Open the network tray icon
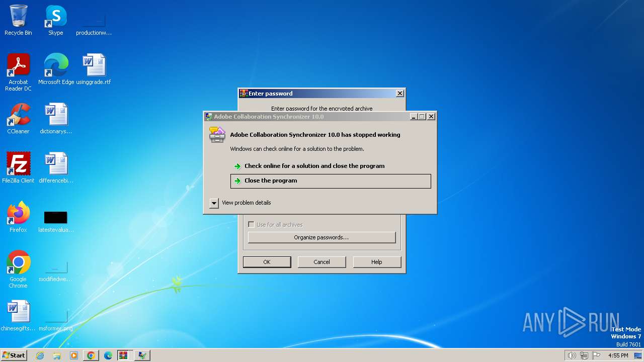This screenshot has height=362, width=644. 584,355
